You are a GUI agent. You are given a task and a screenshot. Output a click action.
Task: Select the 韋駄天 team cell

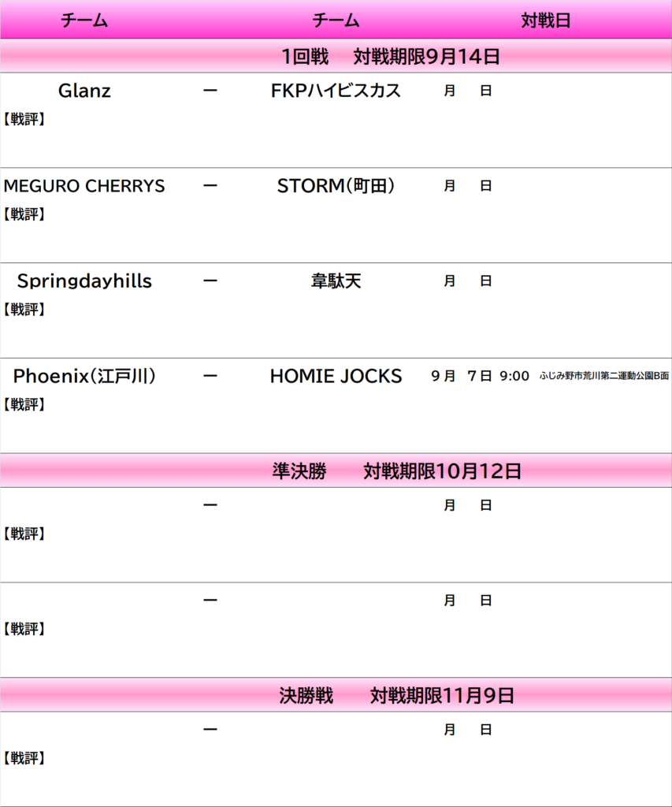[x=336, y=281]
